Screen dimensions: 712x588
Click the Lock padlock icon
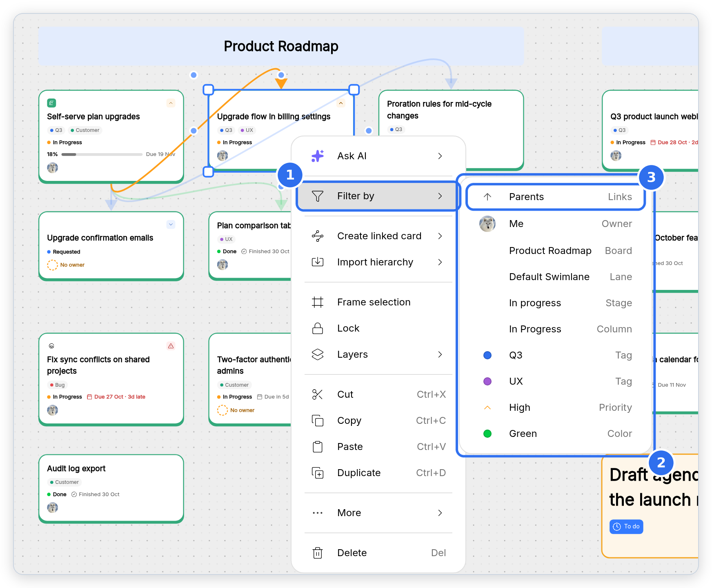318,328
